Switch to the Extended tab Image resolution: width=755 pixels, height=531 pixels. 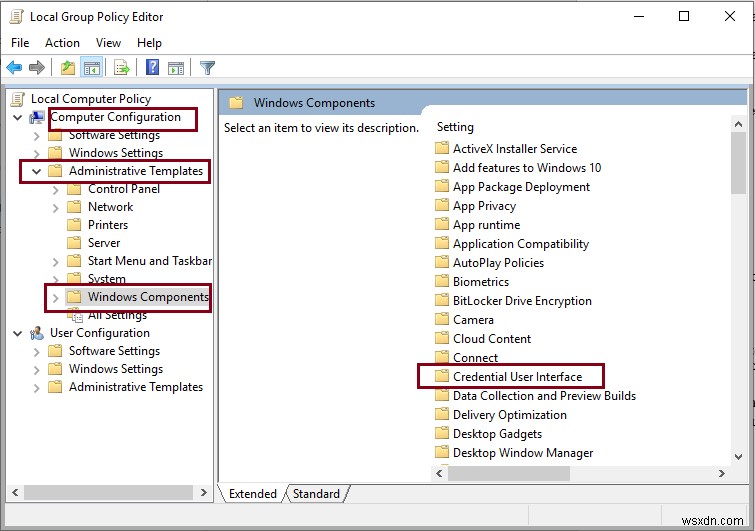[x=252, y=493]
